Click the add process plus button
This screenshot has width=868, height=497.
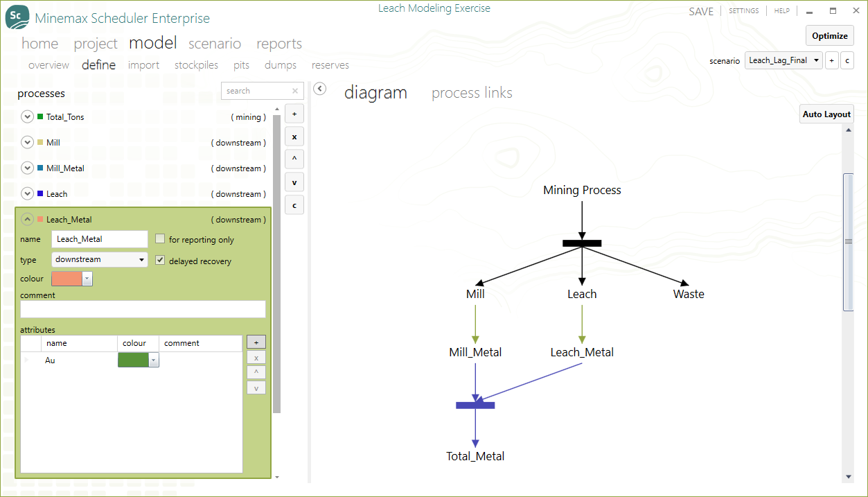click(x=294, y=113)
